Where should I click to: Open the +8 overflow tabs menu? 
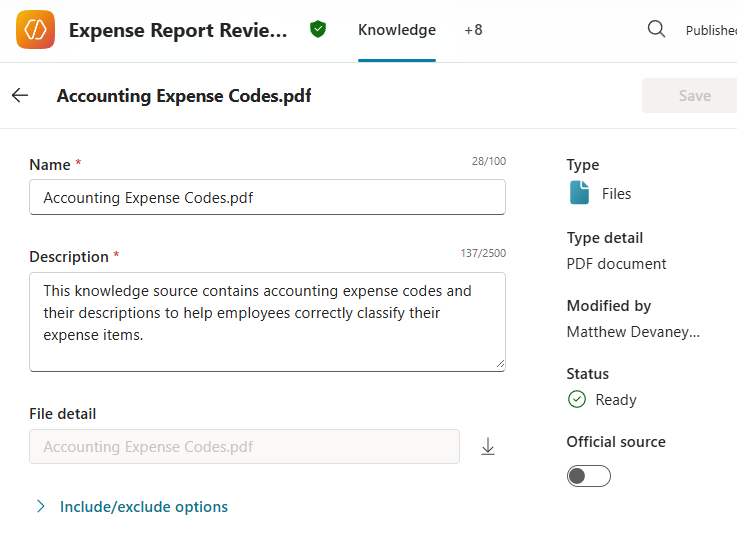point(473,30)
